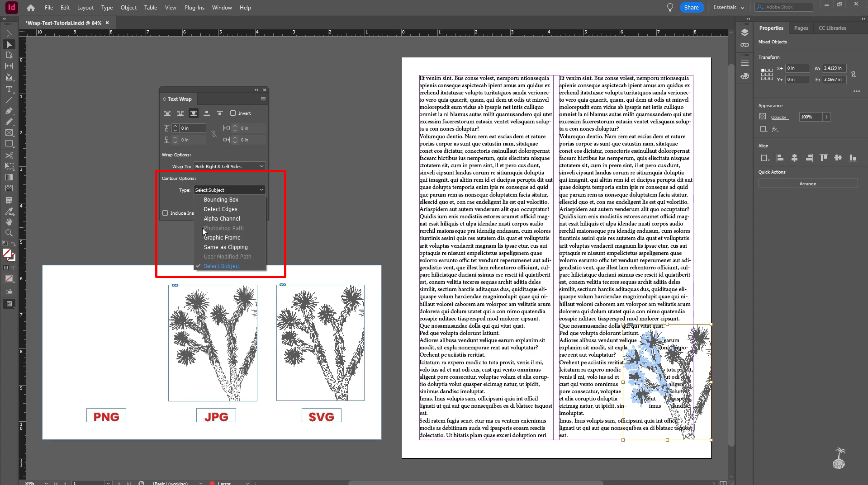Select the Hand tool

pyautogui.click(x=9, y=222)
